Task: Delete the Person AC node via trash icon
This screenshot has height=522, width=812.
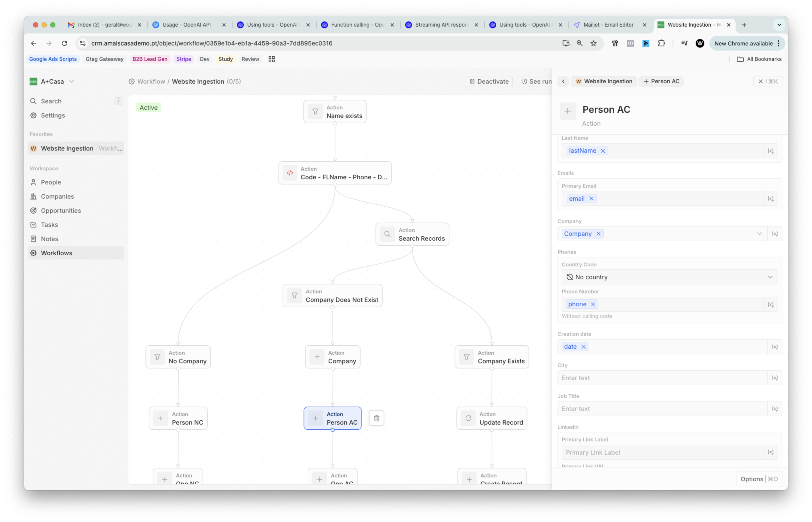Action: tap(376, 418)
